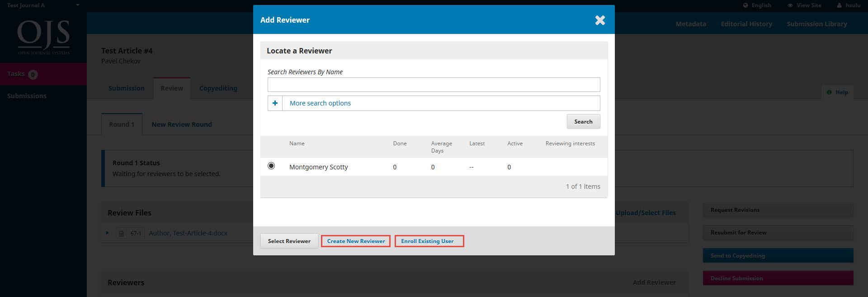Switch to the Copyediting tab
This screenshot has width=868, height=297.
[x=218, y=88]
